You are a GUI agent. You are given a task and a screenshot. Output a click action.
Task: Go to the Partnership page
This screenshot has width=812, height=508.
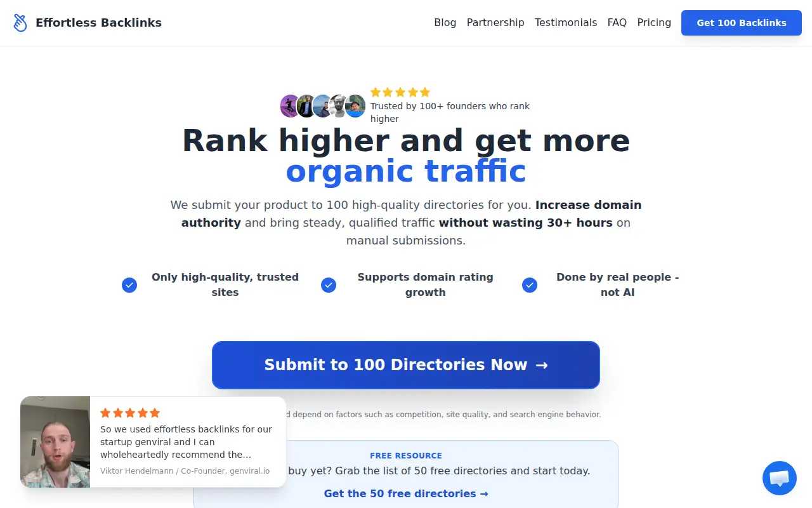tap(495, 23)
